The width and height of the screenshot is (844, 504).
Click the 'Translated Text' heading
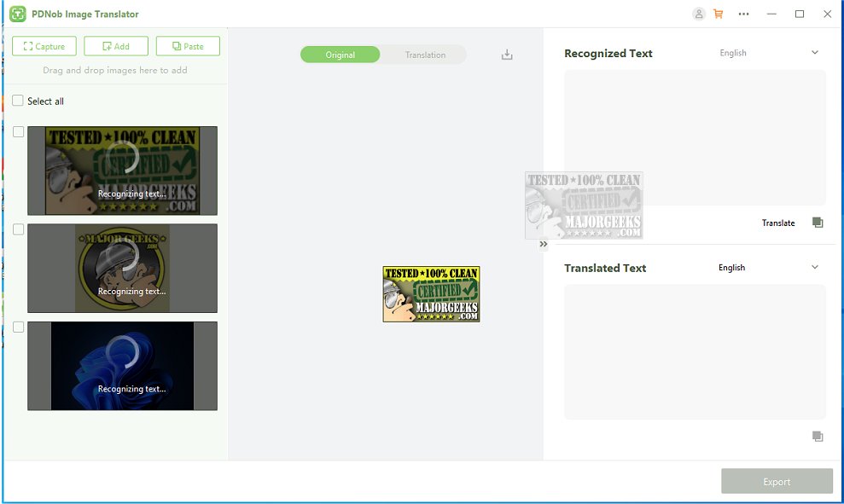click(605, 268)
